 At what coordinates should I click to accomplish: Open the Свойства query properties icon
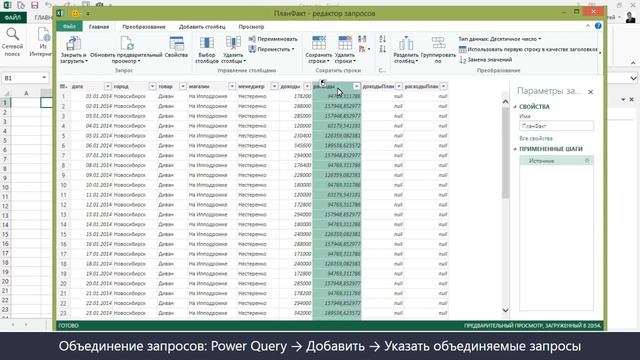click(176, 44)
